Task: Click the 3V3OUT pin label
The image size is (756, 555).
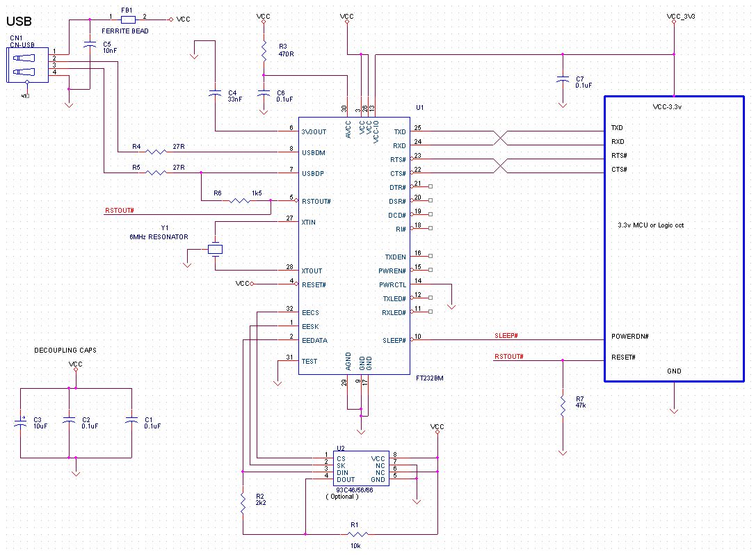Action: tap(314, 131)
